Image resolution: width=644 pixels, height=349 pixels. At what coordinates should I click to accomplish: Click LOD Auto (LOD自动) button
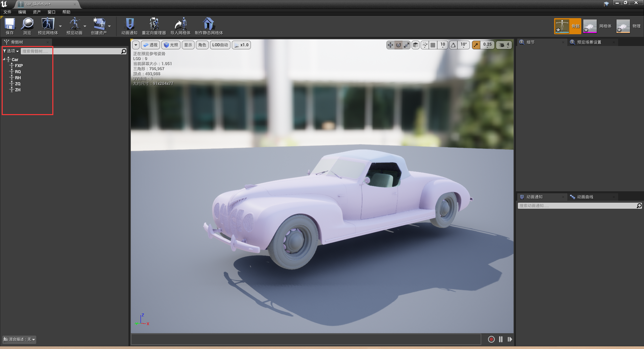[x=220, y=45]
